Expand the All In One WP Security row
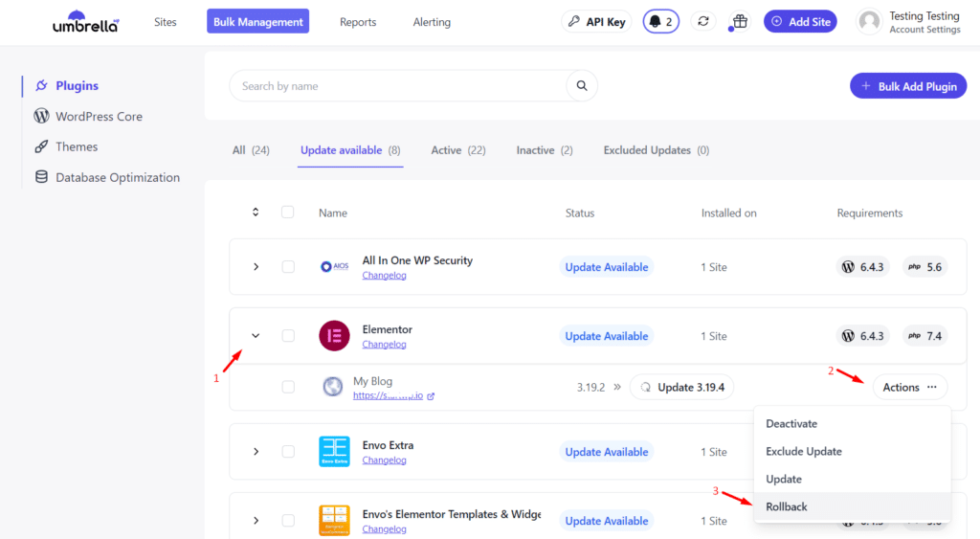 pyautogui.click(x=256, y=267)
